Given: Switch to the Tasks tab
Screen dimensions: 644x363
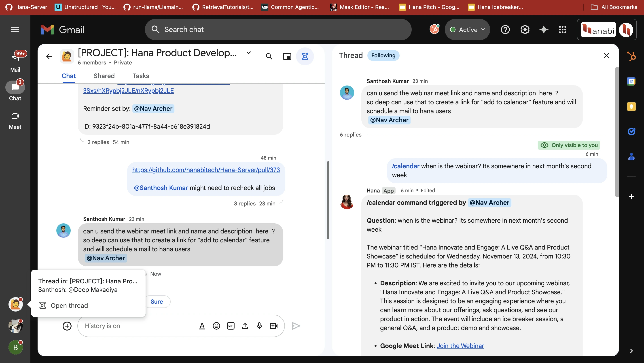Looking at the screenshot, I should [141, 76].
